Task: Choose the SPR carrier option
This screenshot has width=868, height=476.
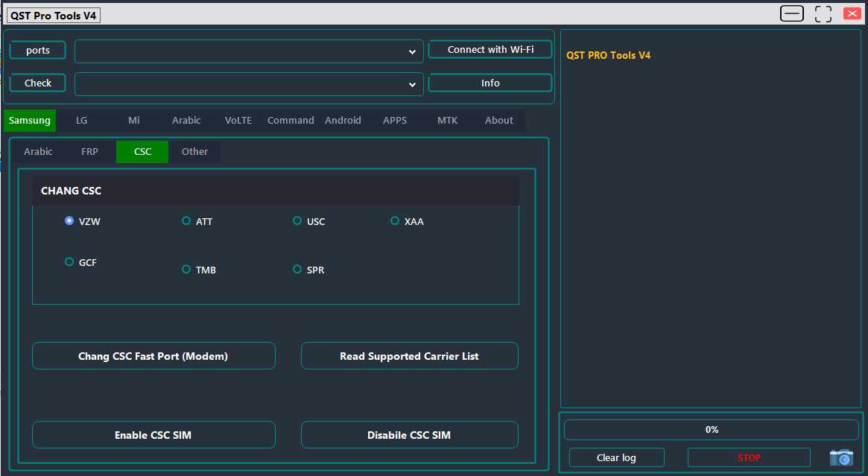Action: (297, 269)
